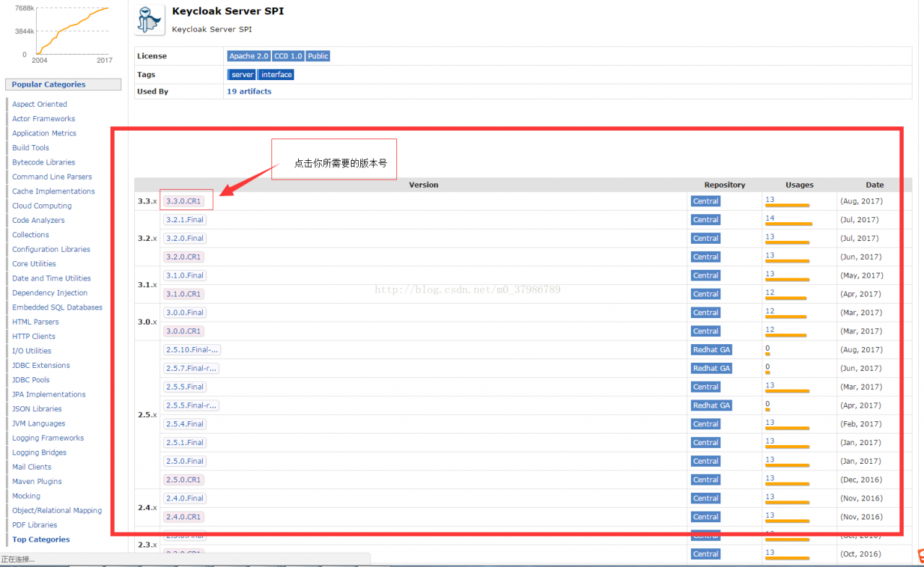Go to Object/Relational Mapping category
924x567 pixels.
coord(57,511)
